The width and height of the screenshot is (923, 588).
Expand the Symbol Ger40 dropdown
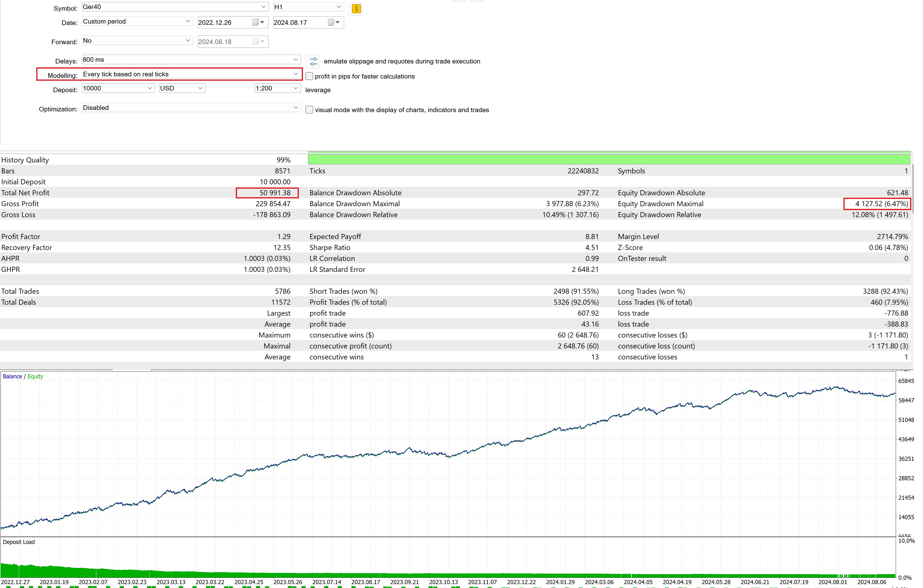[x=263, y=7]
